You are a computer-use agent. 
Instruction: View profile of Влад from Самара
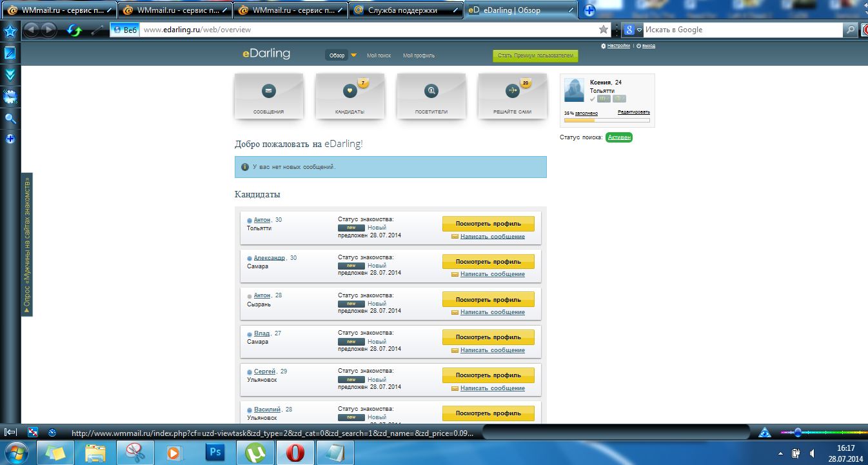[x=488, y=337]
